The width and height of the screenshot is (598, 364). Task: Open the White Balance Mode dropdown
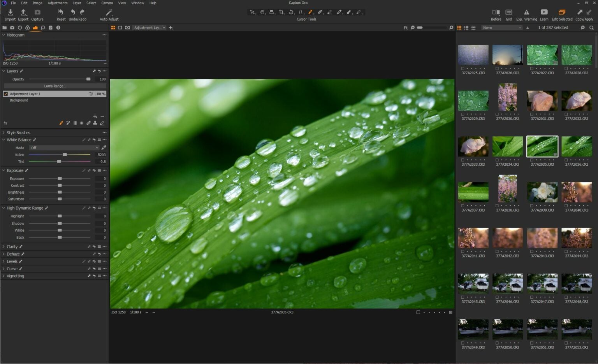pos(63,148)
